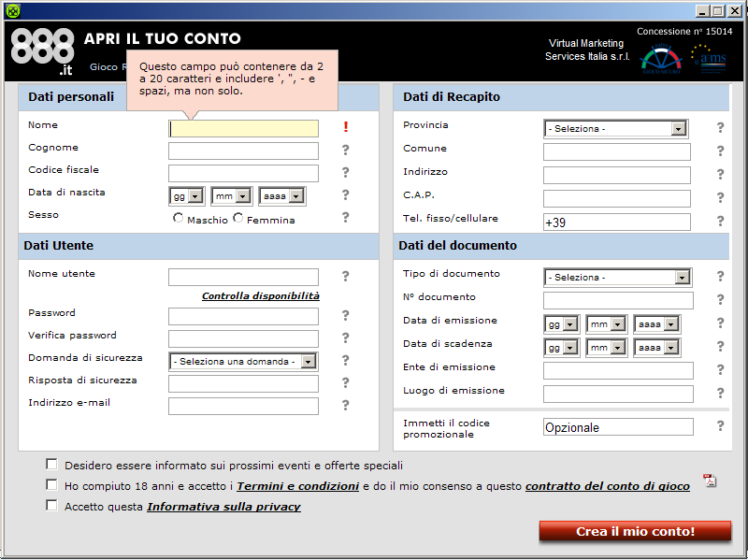
Task: Click the Indirizzo e-mail input field
Action: coord(243,406)
